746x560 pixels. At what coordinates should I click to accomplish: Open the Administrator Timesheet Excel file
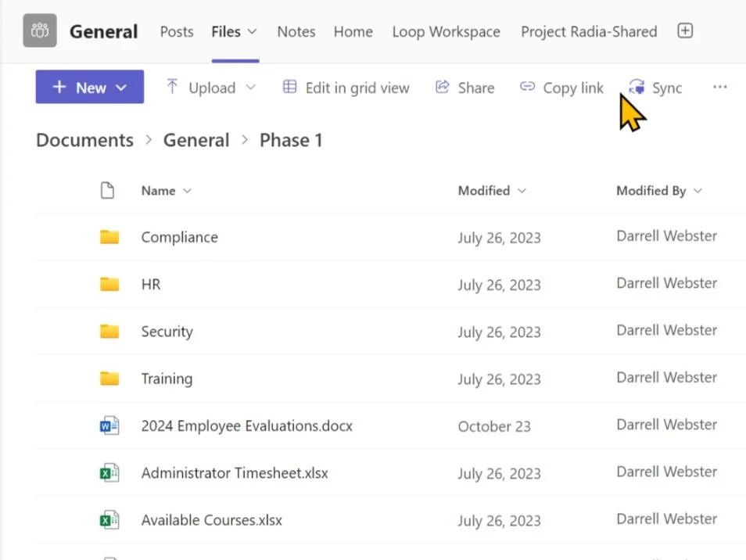coord(233,472)
